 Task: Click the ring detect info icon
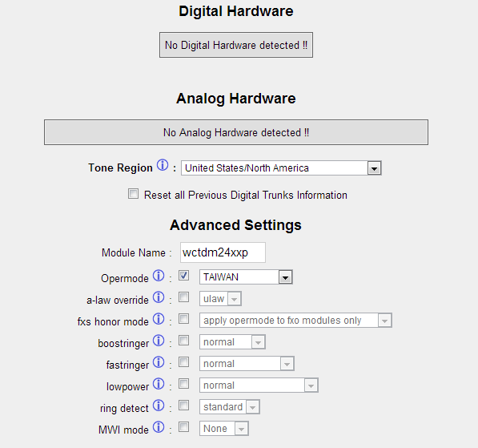coord(159,406)
